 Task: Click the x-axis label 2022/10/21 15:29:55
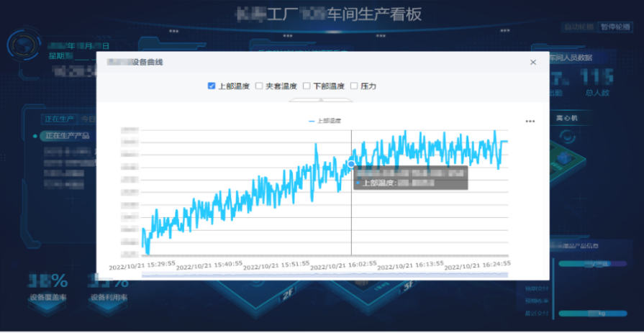(142, 265)
